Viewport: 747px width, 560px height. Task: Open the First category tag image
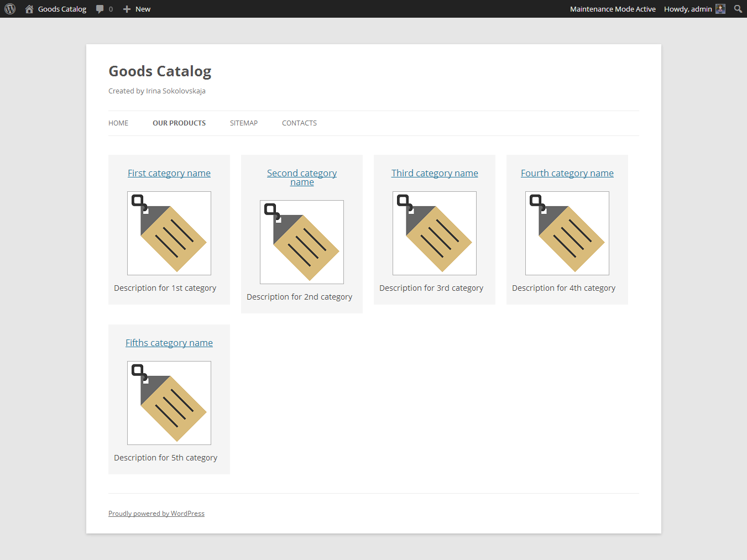pyautogui.click(x=169, y=233)
